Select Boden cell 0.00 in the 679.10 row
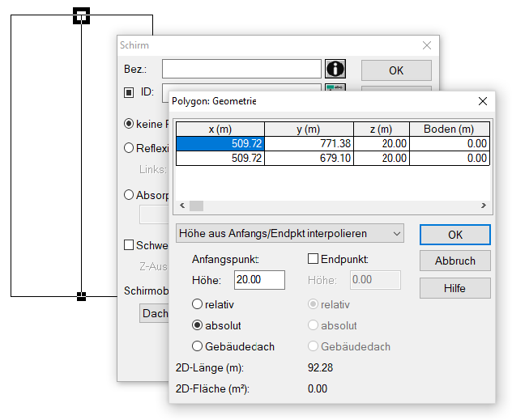The width and height of the screenshot is (512, 420). click(449, 158)
